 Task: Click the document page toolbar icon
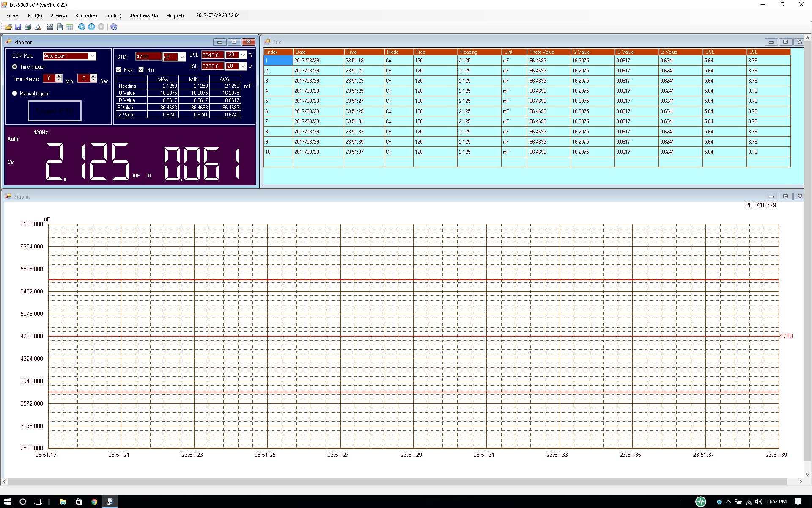(x=60, y=27)
